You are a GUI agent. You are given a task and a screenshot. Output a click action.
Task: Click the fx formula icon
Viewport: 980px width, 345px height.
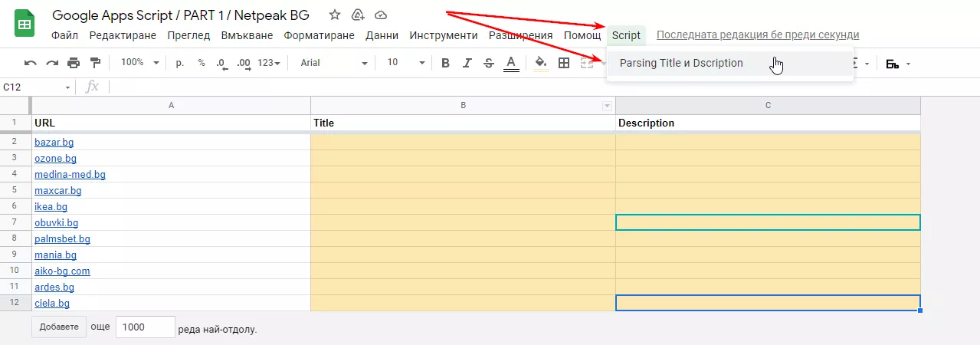(x=92, y=87)
